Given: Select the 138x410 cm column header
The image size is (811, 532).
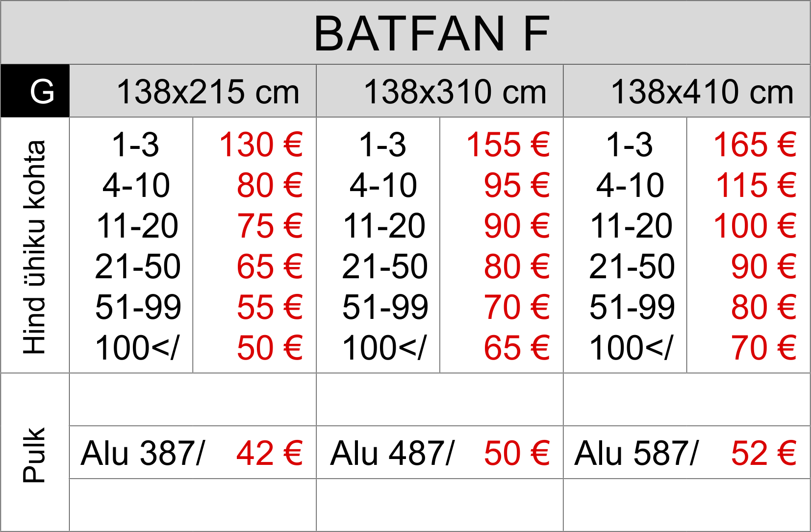Looking at the screenshot, I should pyautogui.click(x=702, y=92).
